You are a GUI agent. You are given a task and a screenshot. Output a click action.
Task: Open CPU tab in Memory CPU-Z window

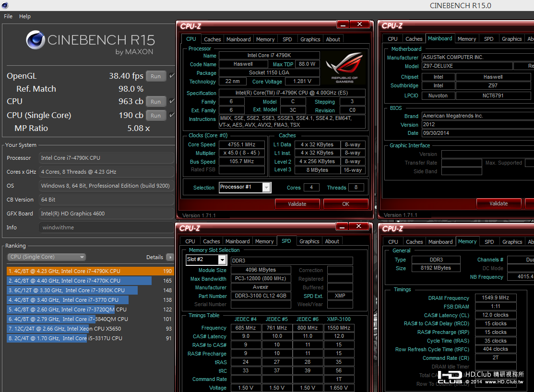click(x=393, y=242)
